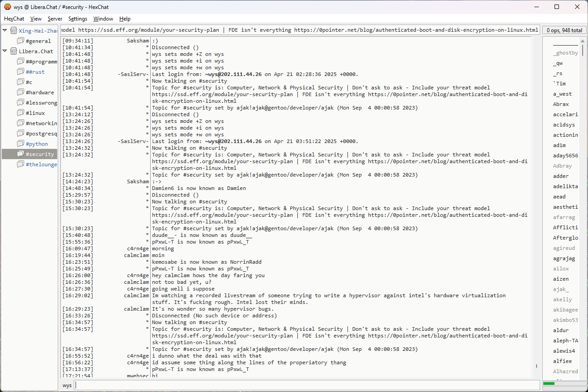This screenshot has height=392, width=588.
Task: Open the Server menu
Action: (55, 19)
